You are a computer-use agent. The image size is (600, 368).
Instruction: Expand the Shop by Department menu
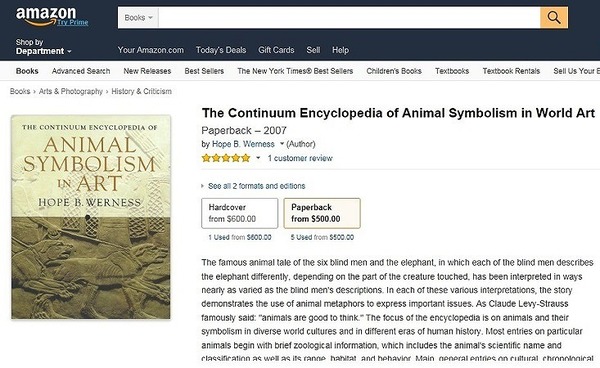[x=43, y=47]
